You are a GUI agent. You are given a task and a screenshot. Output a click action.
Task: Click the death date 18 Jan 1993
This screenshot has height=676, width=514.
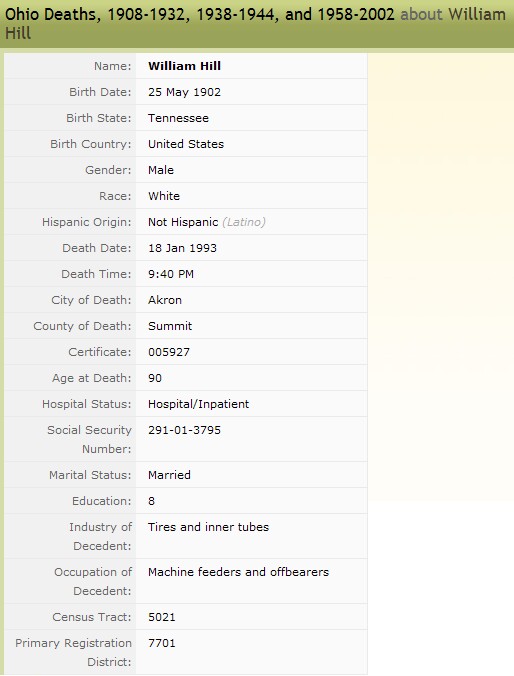(x=182, y=248)
